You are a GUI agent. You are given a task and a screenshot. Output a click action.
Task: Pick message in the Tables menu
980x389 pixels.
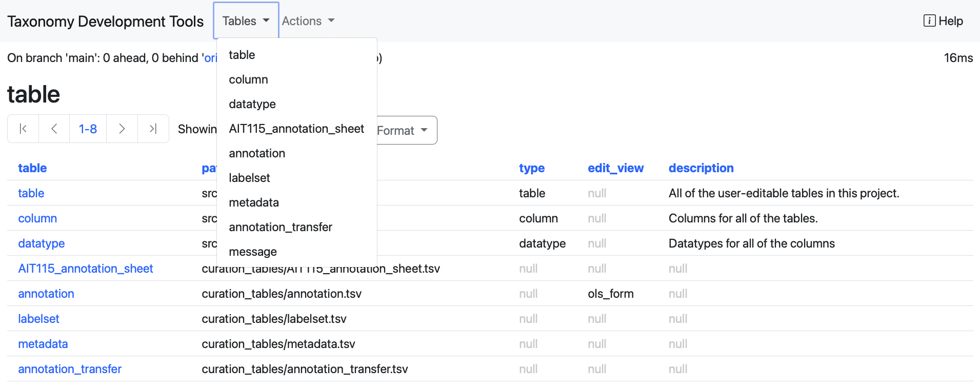point(253,252)
